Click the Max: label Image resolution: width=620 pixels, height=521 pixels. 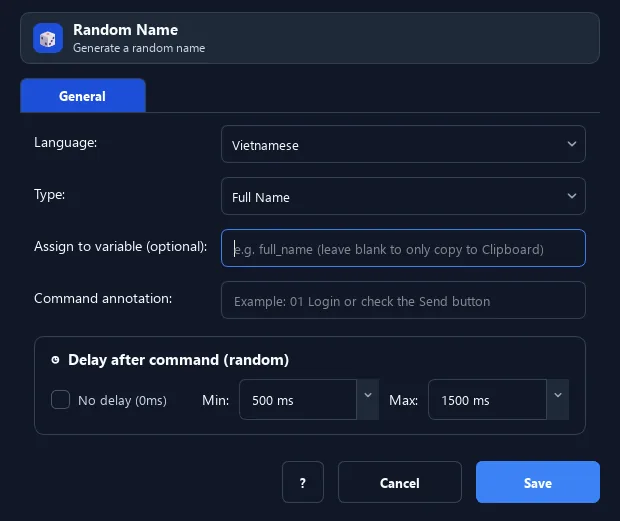pyautogui.click(x=404, y=400)
